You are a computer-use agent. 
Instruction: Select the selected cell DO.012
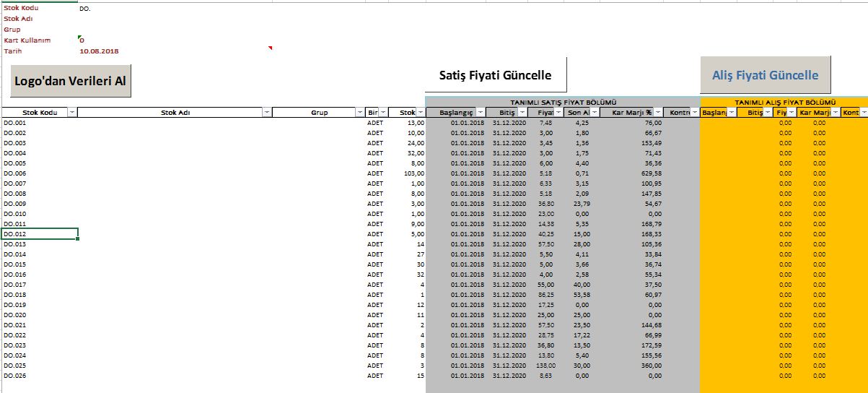click(40, 234)
